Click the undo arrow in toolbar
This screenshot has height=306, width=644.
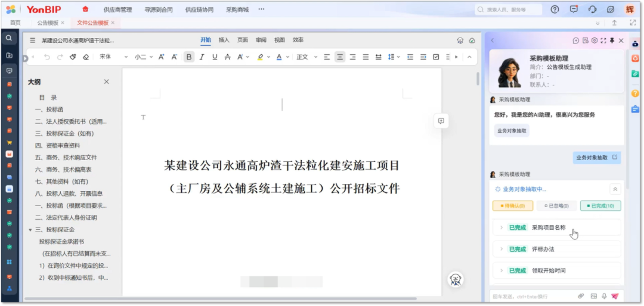[47, 57]
